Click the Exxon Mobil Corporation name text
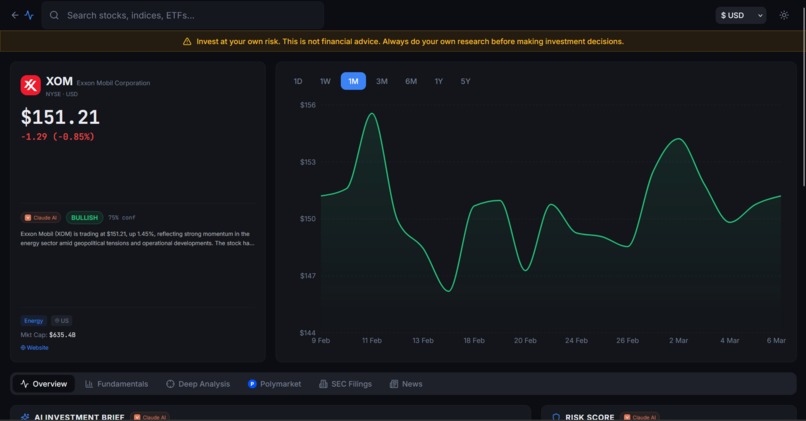Screen dimensions: 806x421 pyautogui.click(x=113, y=83)
